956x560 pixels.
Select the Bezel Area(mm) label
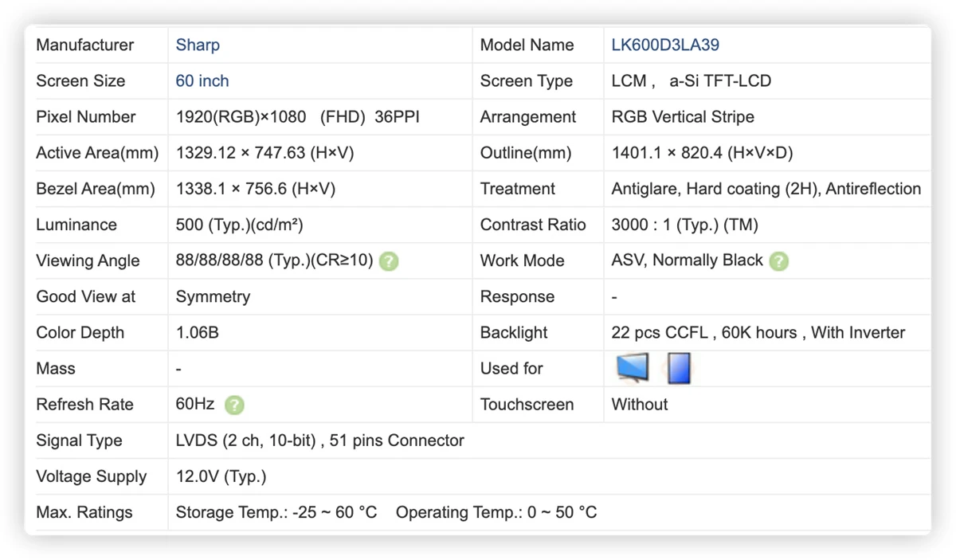pyautogui.click(x=96, y=189)
